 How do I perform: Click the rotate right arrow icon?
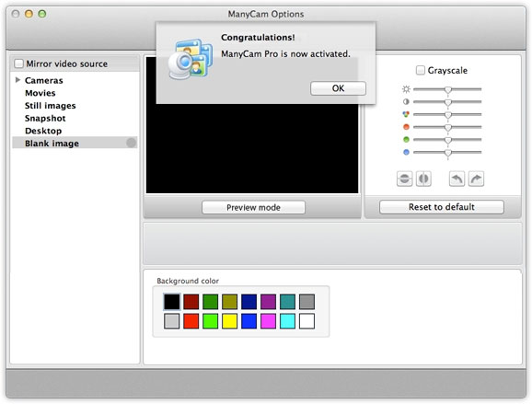click(476, 179)
